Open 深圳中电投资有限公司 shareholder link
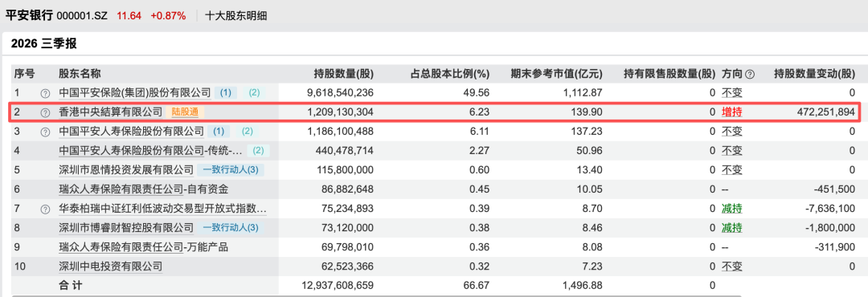The width and height of the screenshot is (868, 297). click(111, 267)
